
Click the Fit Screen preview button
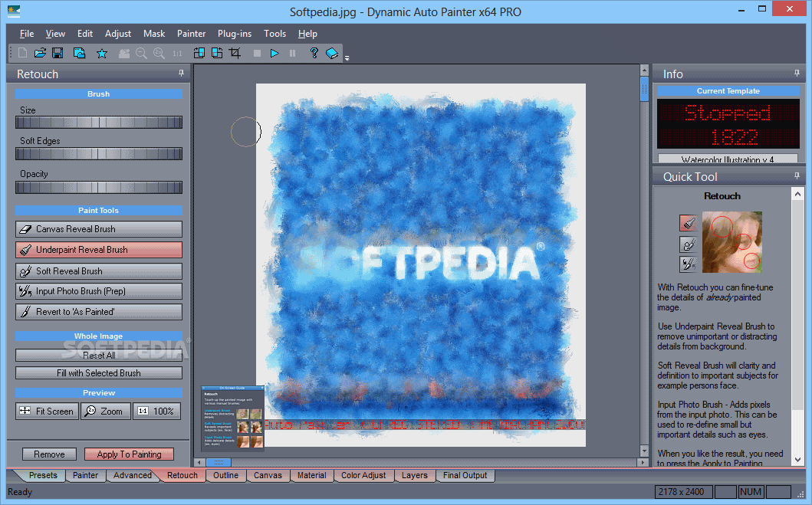click(x=47, y=411)
